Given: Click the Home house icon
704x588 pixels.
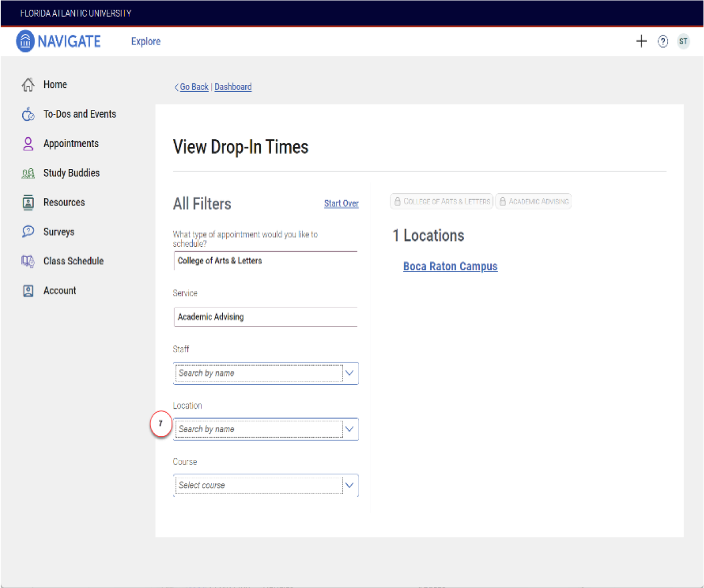Looking at the screenshot, I should [x=28, y=85].
